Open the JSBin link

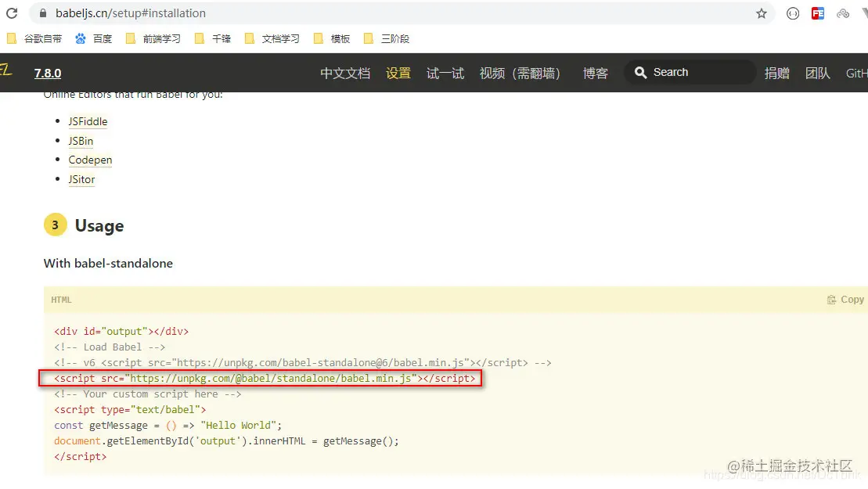coord(81,141)
